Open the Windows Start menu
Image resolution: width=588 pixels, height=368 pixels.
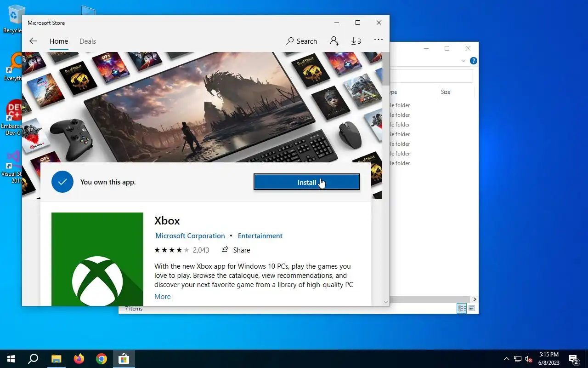(x=11, y=359)
